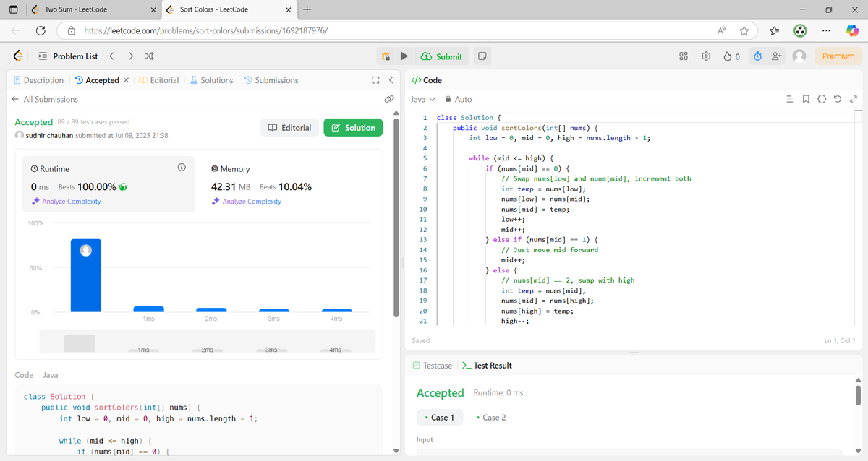Refresh the browser page

click(x=41, y=31)
